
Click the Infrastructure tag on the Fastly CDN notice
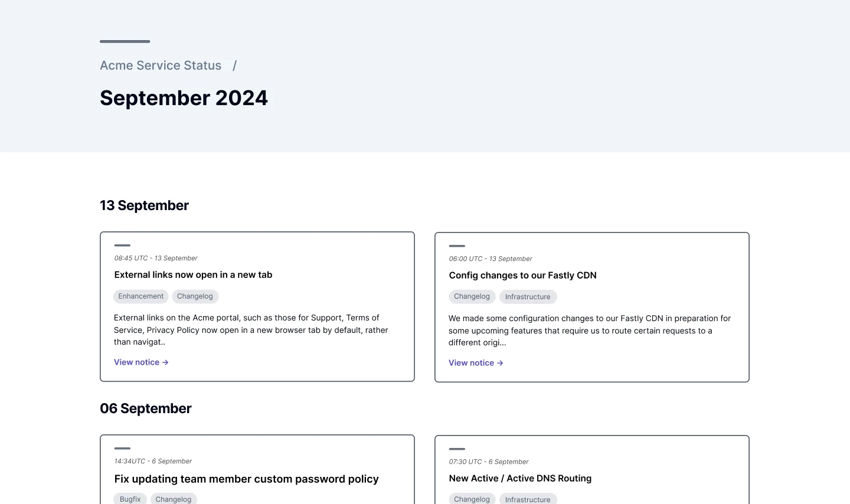pos(528,297)
